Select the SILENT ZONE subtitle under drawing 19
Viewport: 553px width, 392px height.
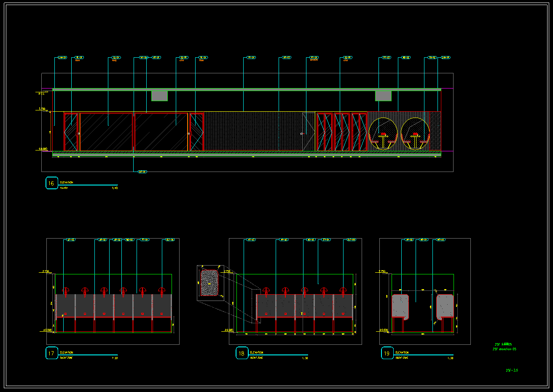tap(402, 358)
